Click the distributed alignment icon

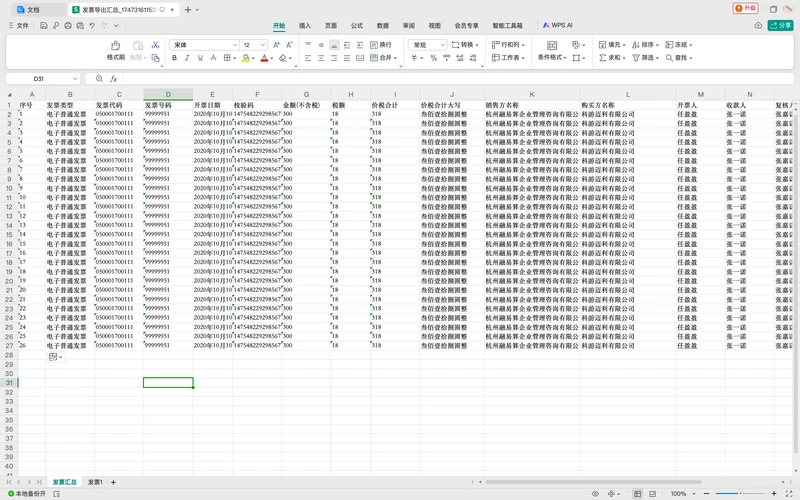pos(360,58)
